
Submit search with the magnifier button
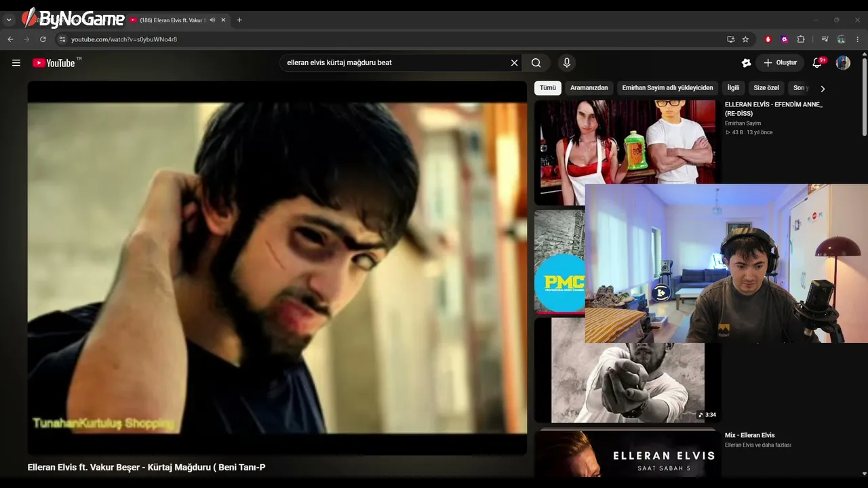pos(536,63)
